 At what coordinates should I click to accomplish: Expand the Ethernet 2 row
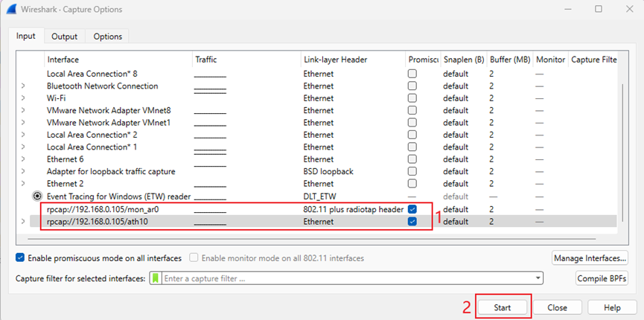(23, 184)
